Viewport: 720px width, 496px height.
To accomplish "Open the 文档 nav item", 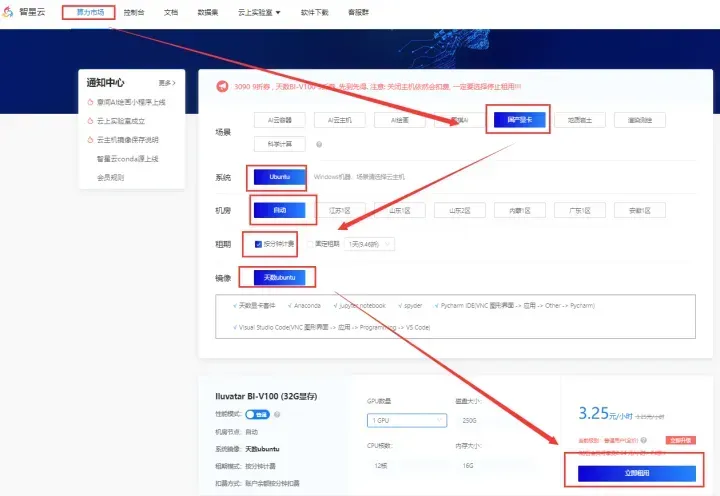I will [x=171, y=12].
